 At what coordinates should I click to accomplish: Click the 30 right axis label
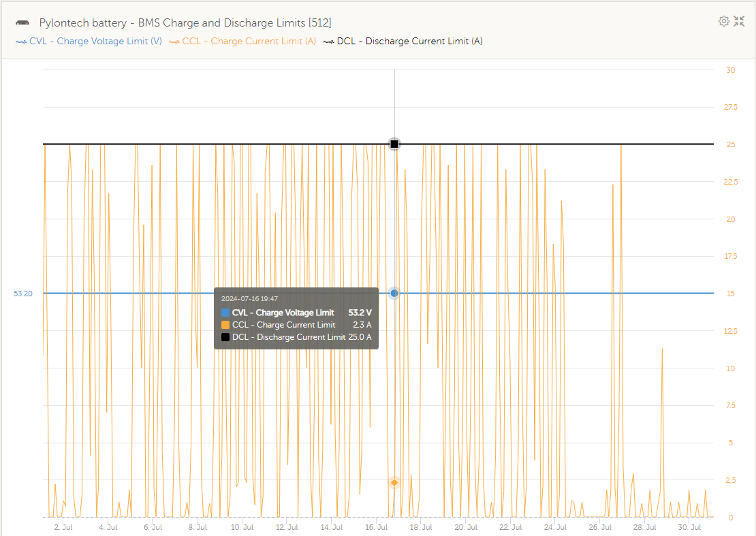(730, 70)
